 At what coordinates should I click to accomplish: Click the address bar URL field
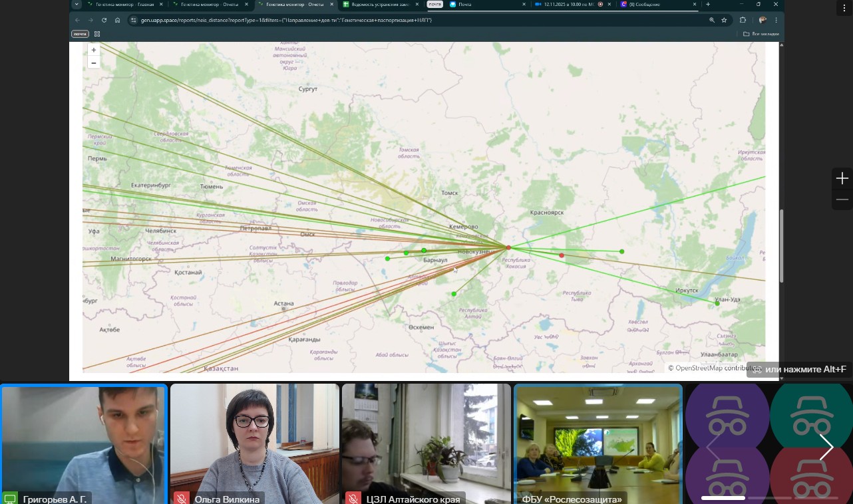tap(399, 20)
